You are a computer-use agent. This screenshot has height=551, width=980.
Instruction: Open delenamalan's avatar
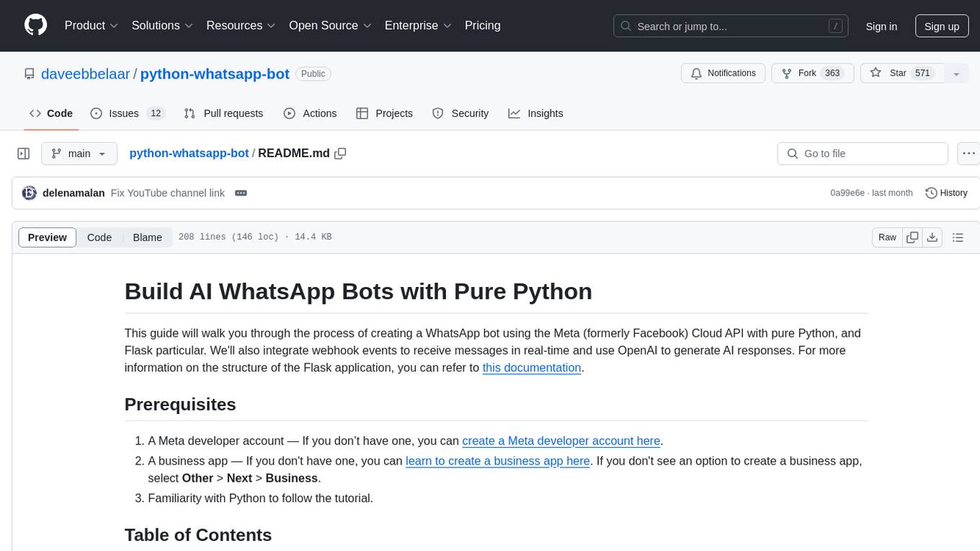point(30,193)
